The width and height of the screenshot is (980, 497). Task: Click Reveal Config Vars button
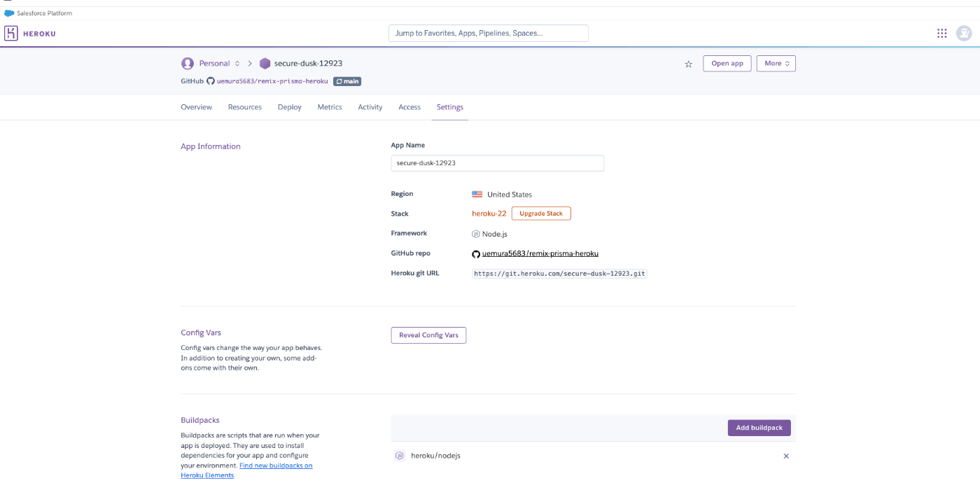(x=428, y=335)
